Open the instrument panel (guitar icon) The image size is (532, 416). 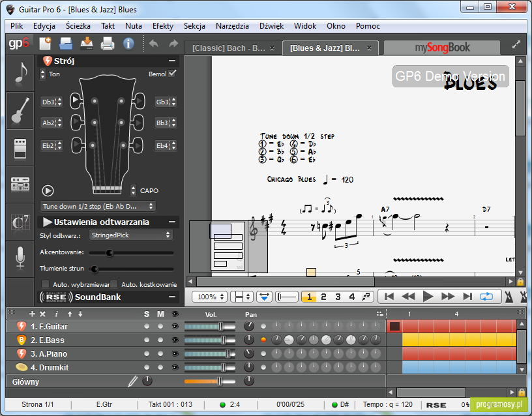[20, 110]
